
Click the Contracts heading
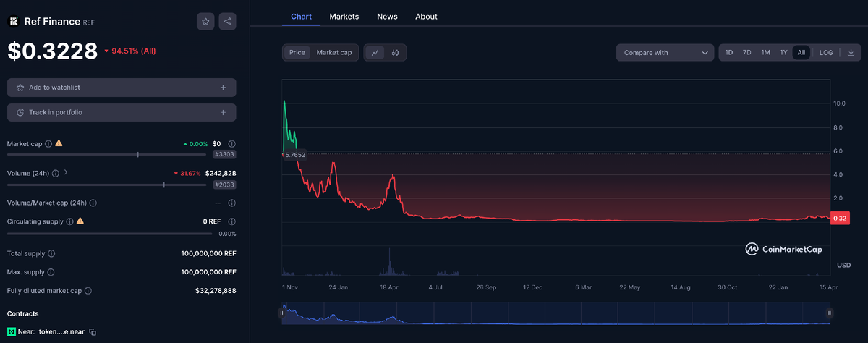coord(22,313)
